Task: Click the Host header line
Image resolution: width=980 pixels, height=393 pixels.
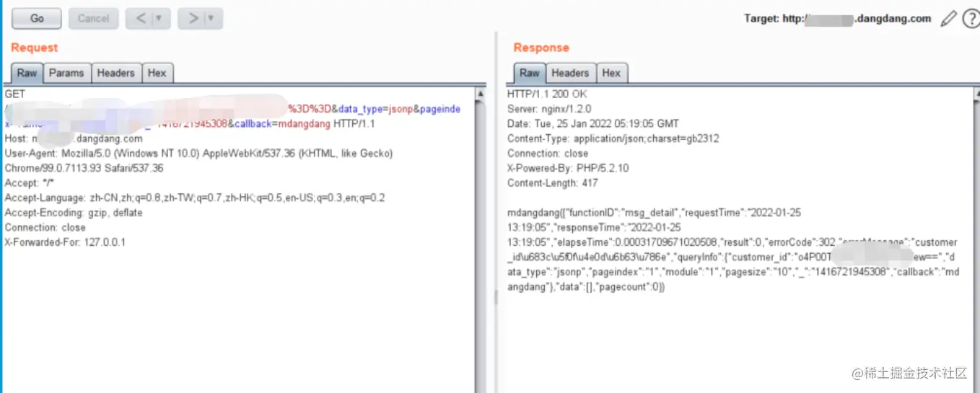Action: coord(74,138)
